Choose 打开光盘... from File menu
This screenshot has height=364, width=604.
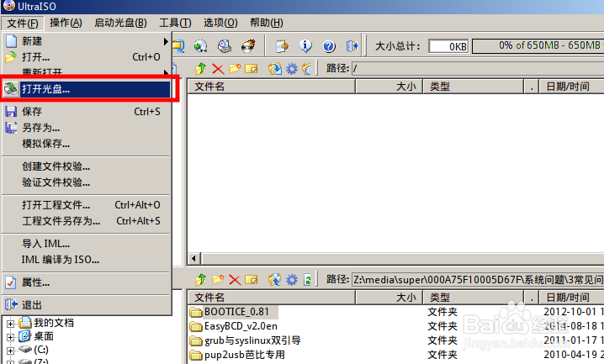point(87,89)
